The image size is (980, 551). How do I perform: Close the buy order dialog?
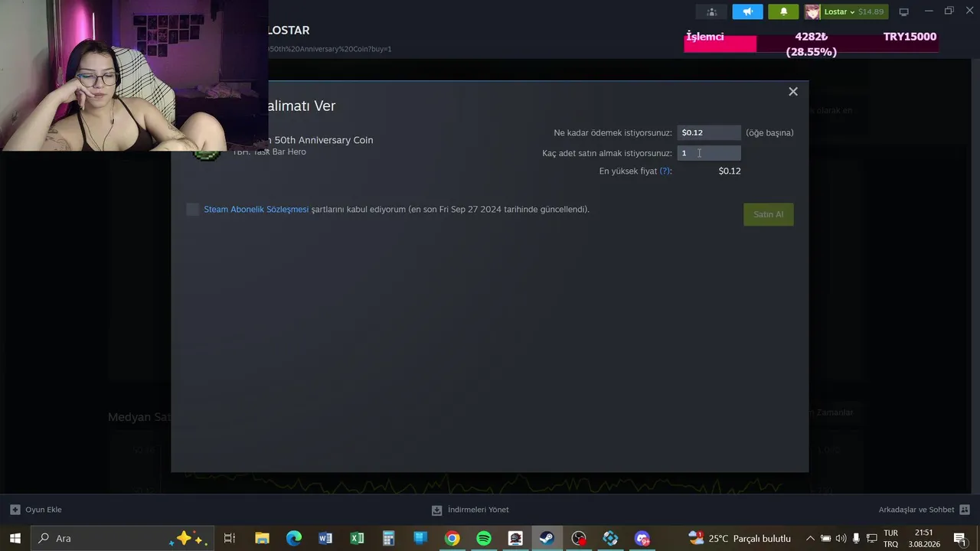(x=793, y=92)
